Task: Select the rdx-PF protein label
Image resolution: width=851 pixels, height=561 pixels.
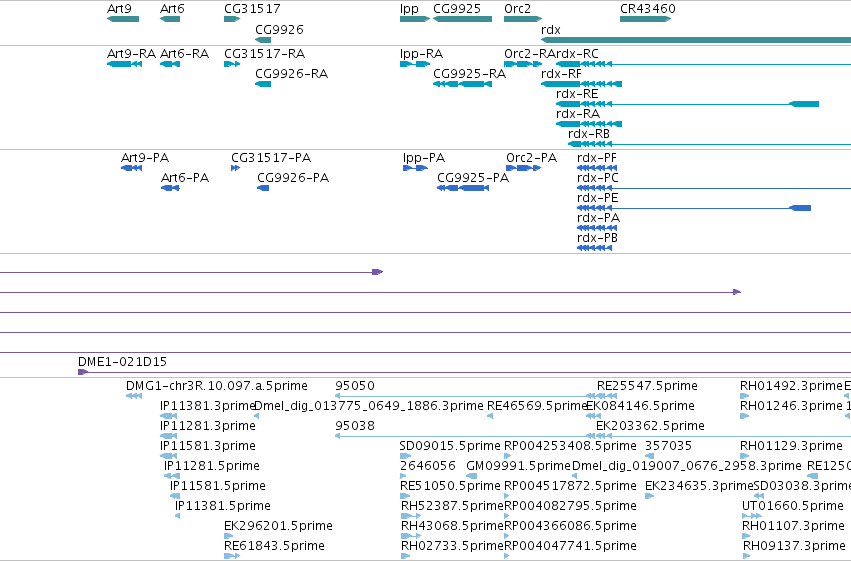Action: pyautogui.click(x=596, y=158)
